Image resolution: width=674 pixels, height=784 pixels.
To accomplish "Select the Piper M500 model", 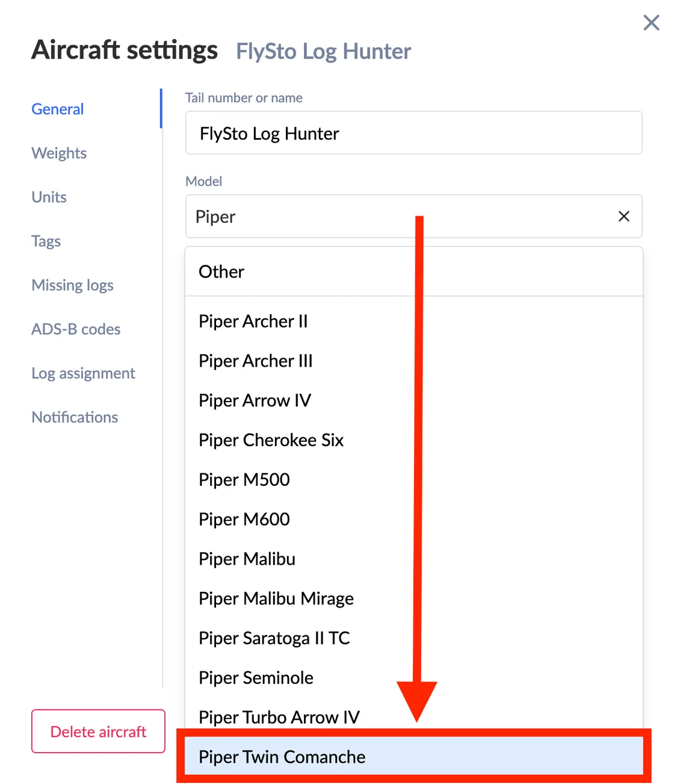I will point(414,480).
